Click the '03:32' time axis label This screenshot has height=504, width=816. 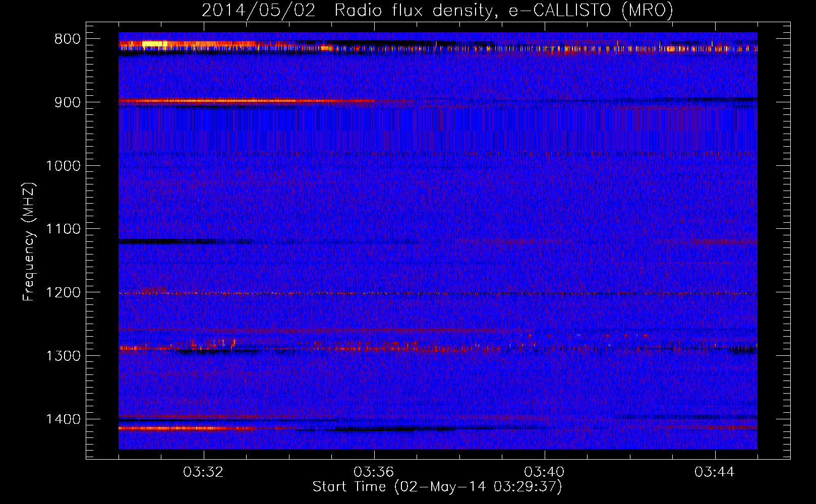click(x=203, y=472)
